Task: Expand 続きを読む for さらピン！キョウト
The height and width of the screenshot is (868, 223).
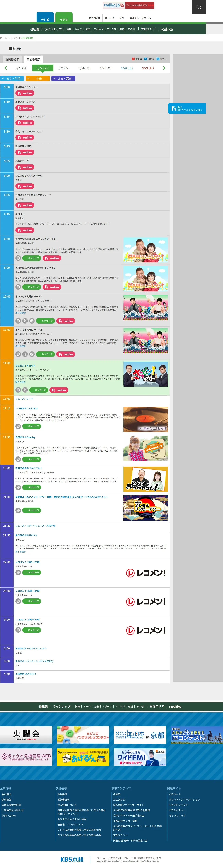Action: click(20, 382)
